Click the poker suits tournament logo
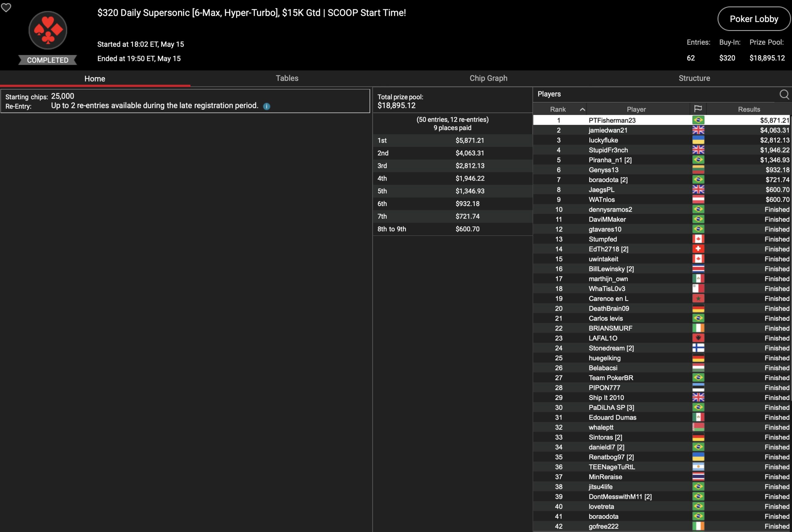This screenshot has width=792, height=532. click(x=48, y=30)
